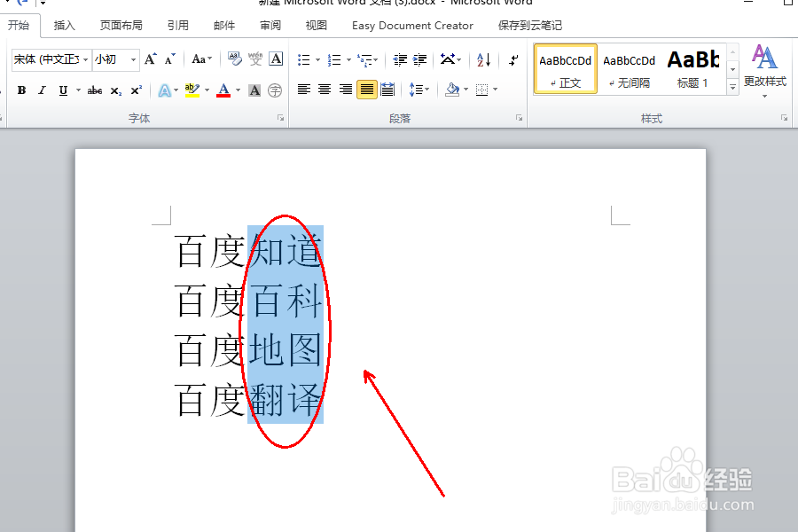This screenshot has height=532, width=798.
Task: Open the font color picker
Action: click(224, 89)
